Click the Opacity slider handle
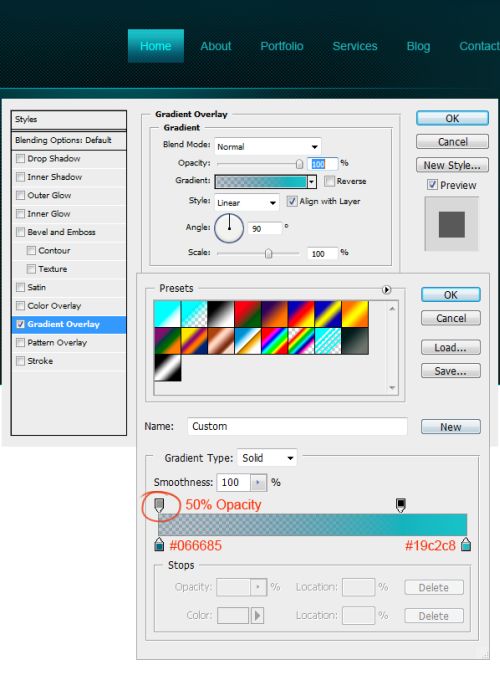Image resolution: width=500 pixels, height=675 pixels. 299,164
